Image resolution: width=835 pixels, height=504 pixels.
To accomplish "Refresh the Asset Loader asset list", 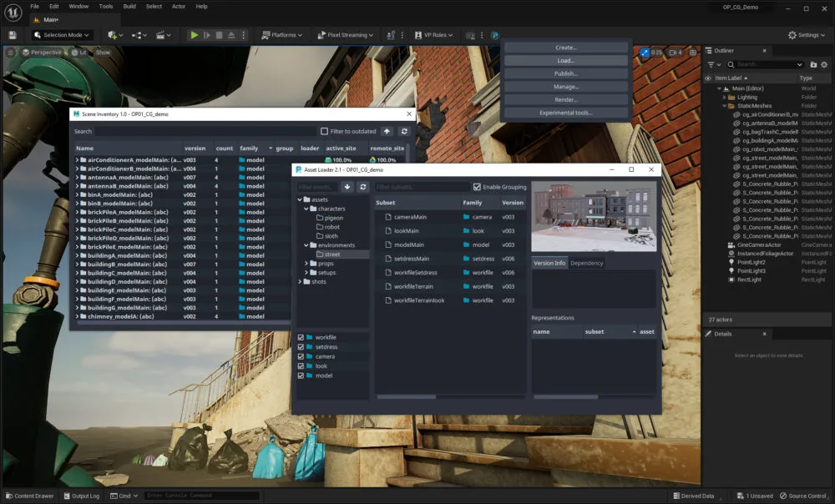I will tap(363, 187).
